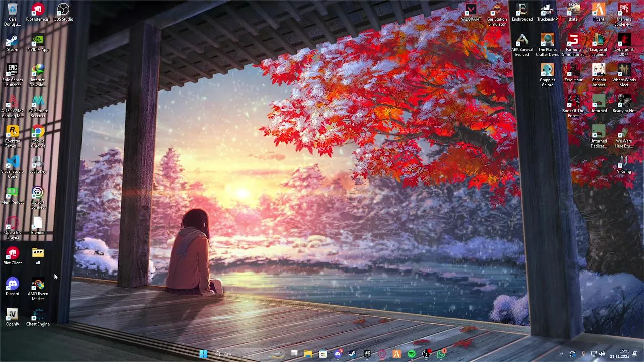Image resolution: width=644 pixels, height=362 pixels.
Task: Select the FiveM desktop shortcut
Action: click(599, 12)
